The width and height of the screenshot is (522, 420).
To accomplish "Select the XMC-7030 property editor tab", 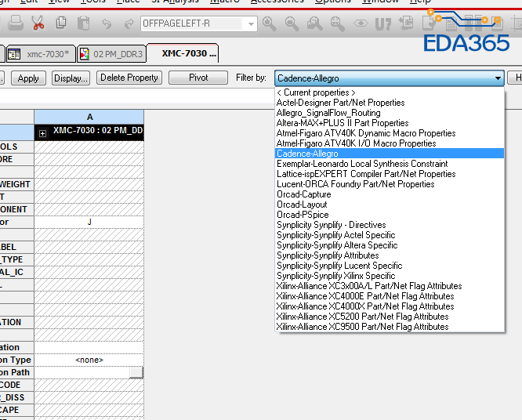I will pos(183,53).
